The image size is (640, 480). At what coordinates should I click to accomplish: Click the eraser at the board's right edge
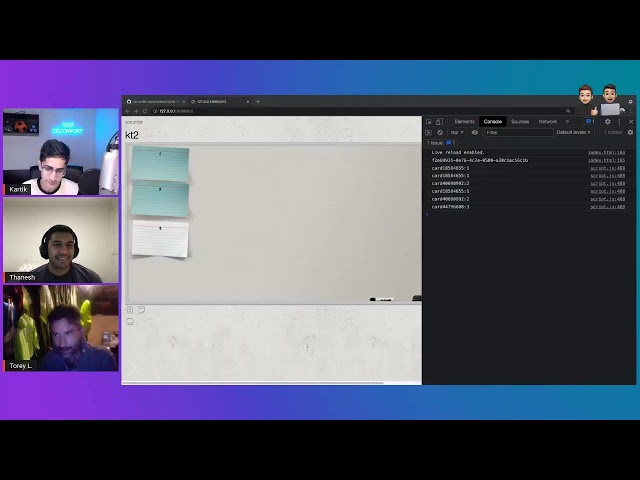coord(417,298)
